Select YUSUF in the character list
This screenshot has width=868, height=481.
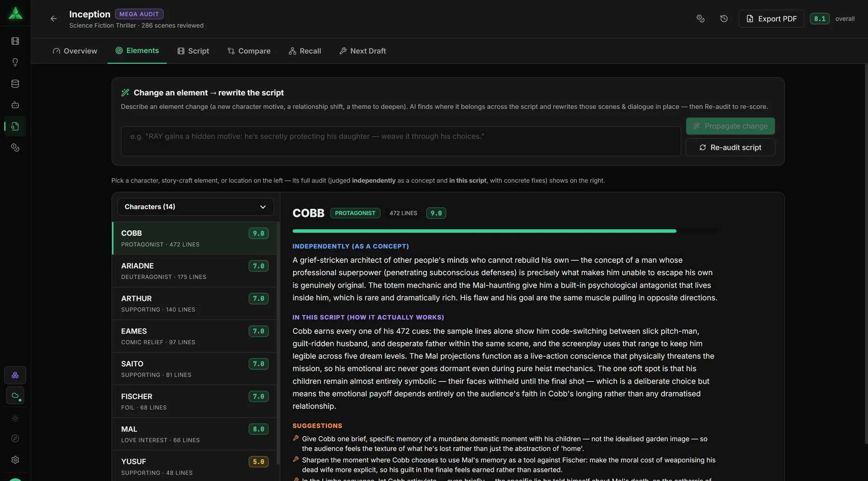[195, 466]
